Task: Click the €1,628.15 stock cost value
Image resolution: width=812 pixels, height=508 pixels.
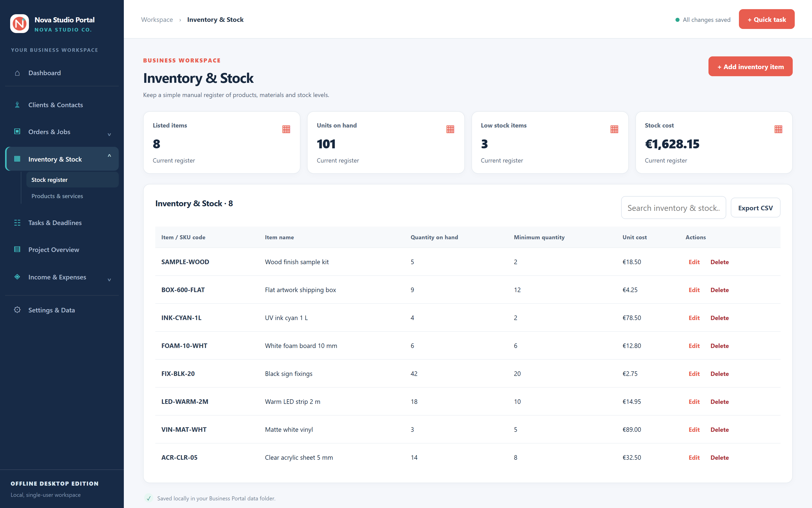Action: pyautogui.click(x=672, y=144)
